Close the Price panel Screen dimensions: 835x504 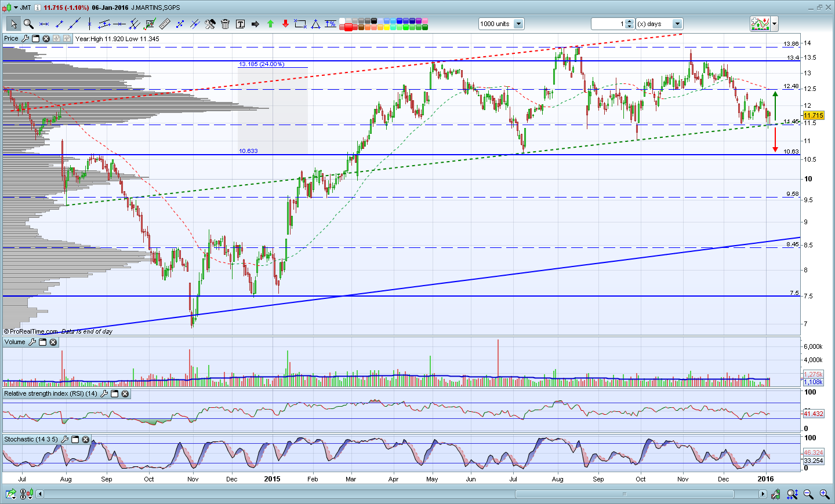point(46,38)
